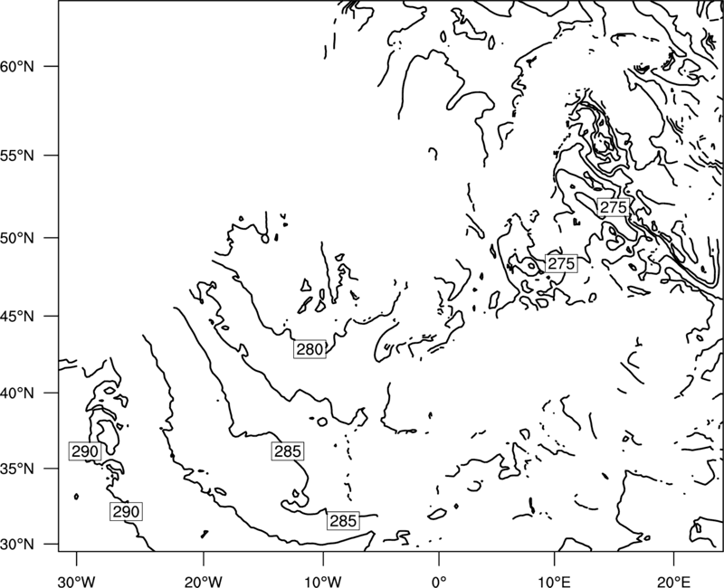The width and height of the screenshot is (724, 588).
Task: Click the 20°E longitude label
Action: click(x=673, y=581)
